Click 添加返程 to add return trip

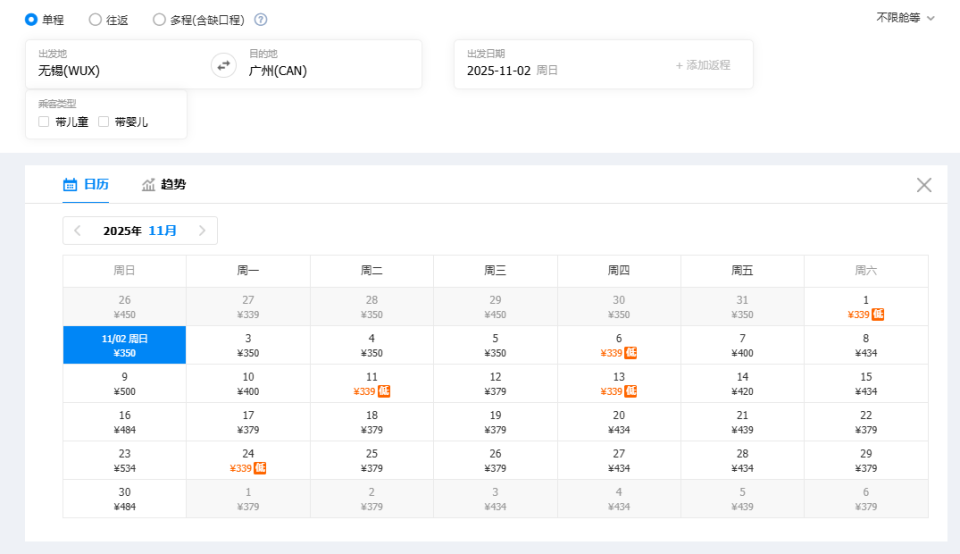[703, 65]
